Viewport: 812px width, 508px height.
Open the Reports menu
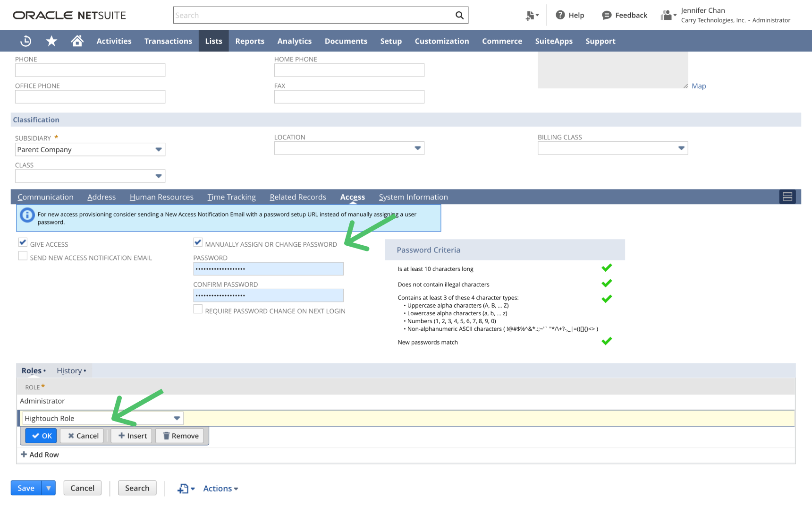point(250,41)
